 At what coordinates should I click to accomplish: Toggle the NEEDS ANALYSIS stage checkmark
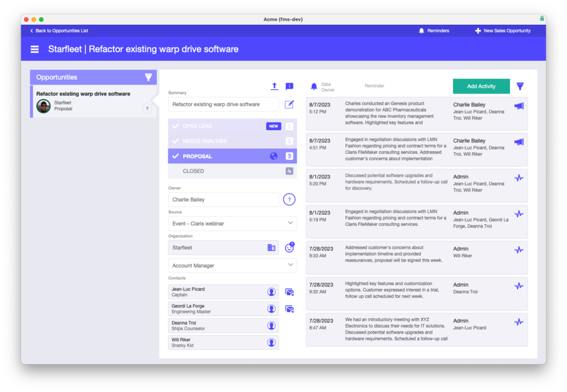[x=176, y=141]
